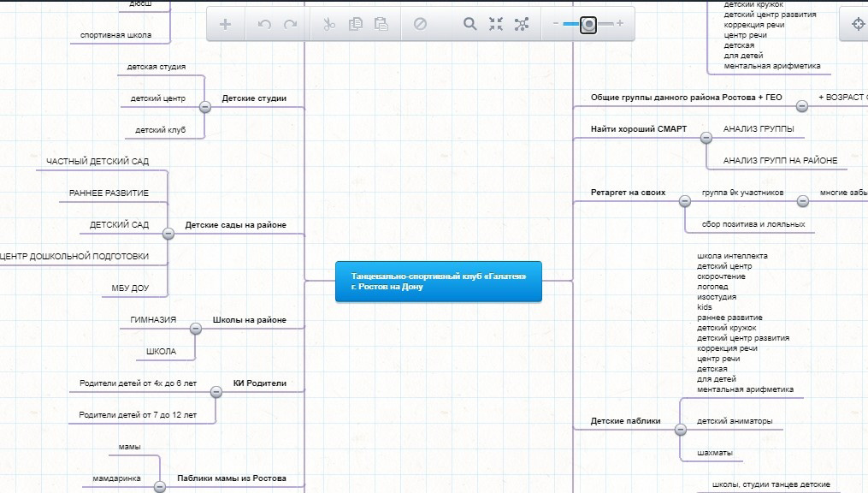Select the шахматы node

(715, 453)
